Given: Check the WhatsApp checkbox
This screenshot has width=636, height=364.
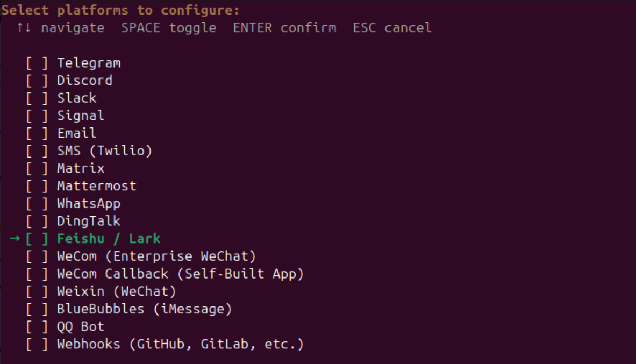Looking at the screenshot, I should [37, 204].
